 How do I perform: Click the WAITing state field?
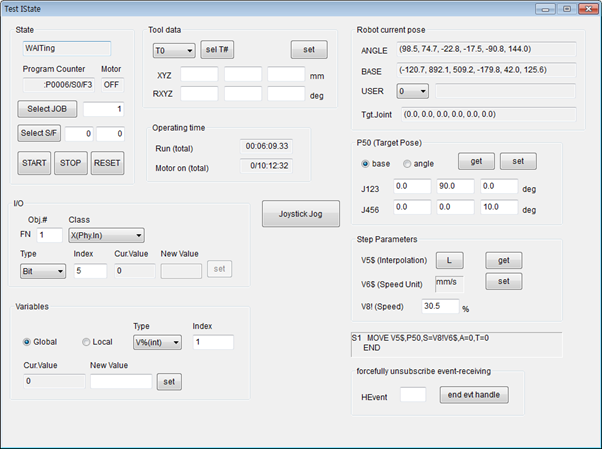pyautogui.click(x=67, y=48)
